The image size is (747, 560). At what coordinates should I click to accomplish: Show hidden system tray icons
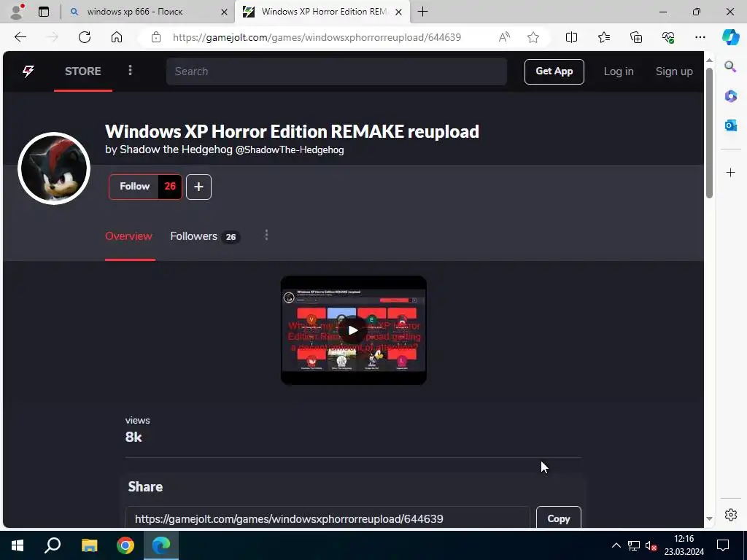[616, 545]
